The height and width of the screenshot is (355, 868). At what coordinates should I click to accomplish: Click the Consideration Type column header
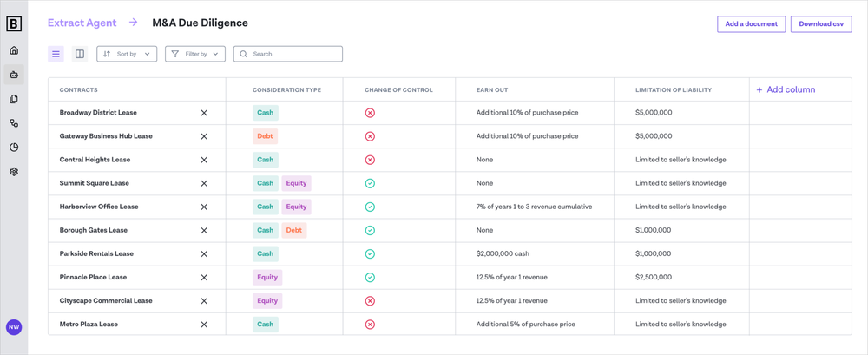pyautogui.click(x=286, y=90)
